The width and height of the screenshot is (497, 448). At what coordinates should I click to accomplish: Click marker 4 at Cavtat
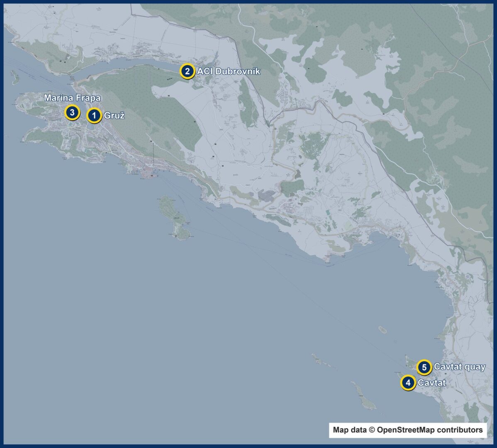point(408,383)
